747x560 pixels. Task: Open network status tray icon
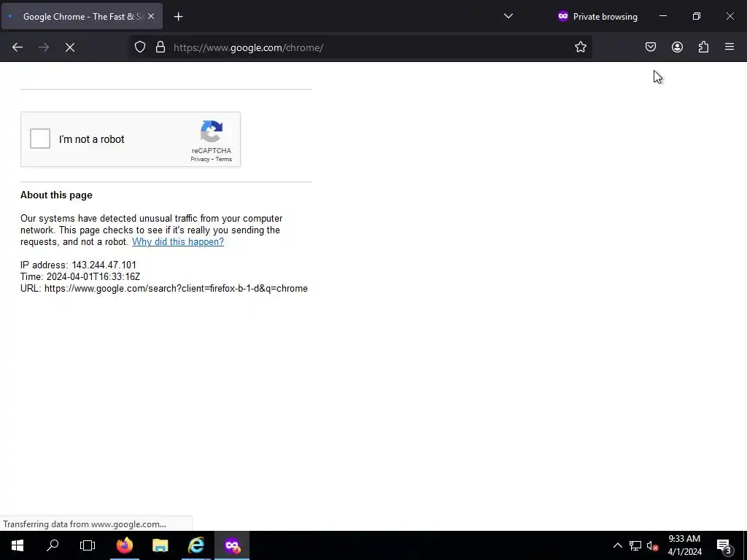pyautogui.click(x=635, y=545)
